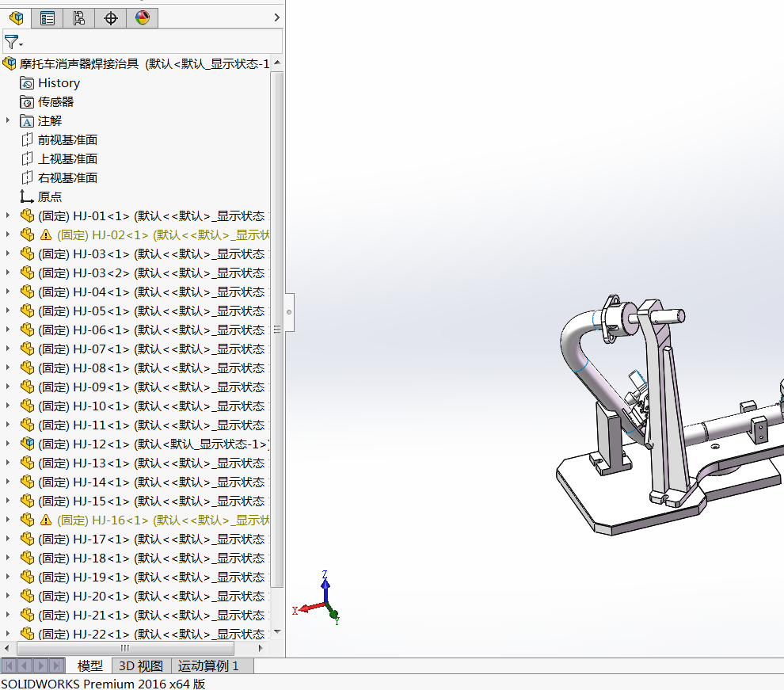Click the filter funnel icon
Screen dimensions: 784x690
click(10, 42)
